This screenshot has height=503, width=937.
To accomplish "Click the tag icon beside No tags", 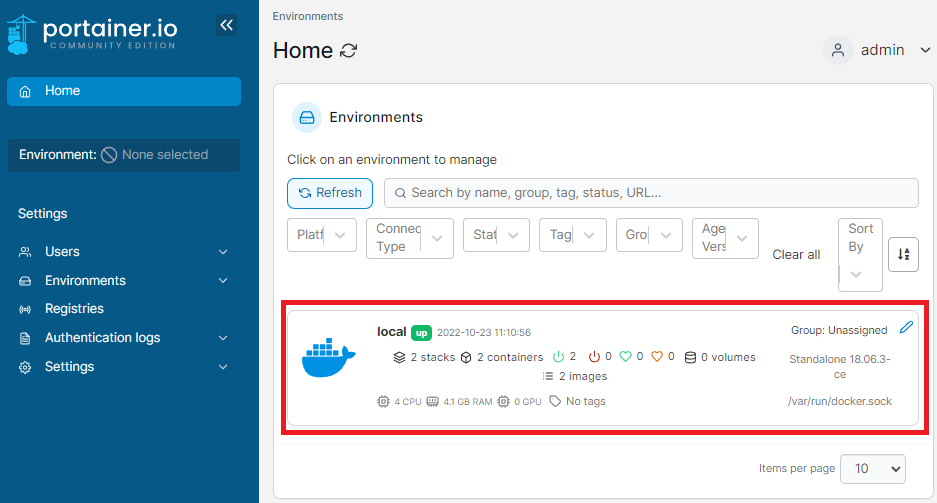I will (x=555, y=401).
